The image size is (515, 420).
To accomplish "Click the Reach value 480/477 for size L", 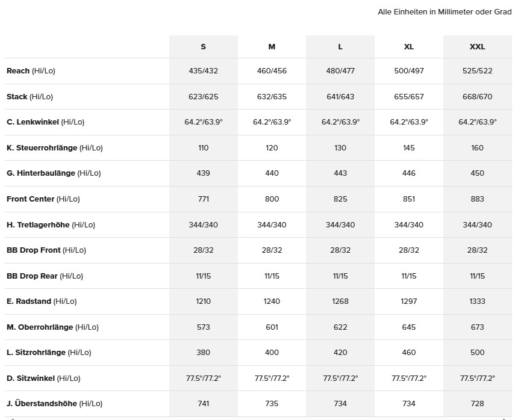I will tap(340, 71).
